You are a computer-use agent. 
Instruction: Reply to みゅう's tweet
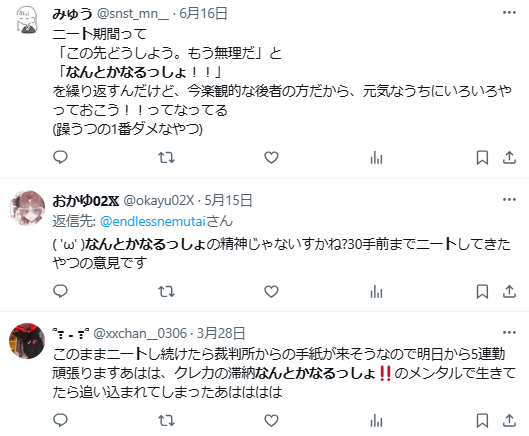point(60,157)
